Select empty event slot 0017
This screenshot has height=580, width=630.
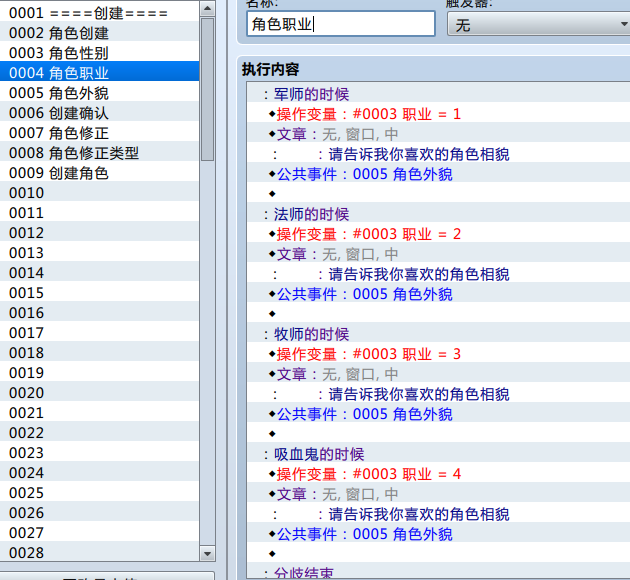pyautogui.click(x=99, y=333)
